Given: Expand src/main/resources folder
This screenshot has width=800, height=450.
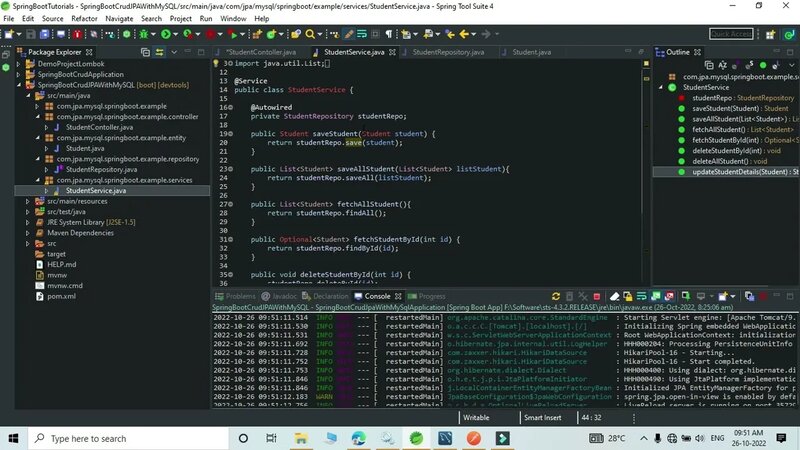Looking at the screenshot, I should point(28,202).
